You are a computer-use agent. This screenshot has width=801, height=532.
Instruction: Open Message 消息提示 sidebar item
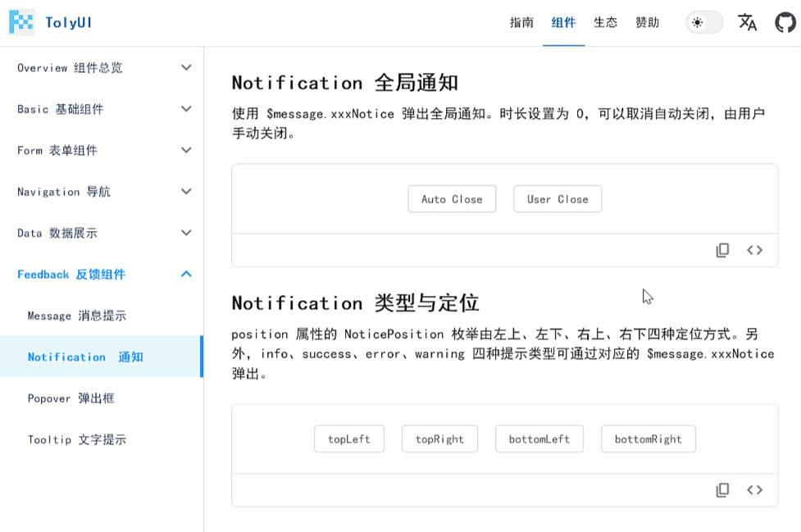102,316
